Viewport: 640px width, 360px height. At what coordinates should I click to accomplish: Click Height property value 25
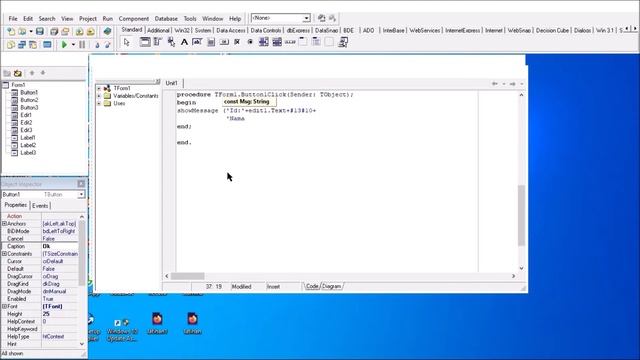pyautogui.click(x=60, y=314)
